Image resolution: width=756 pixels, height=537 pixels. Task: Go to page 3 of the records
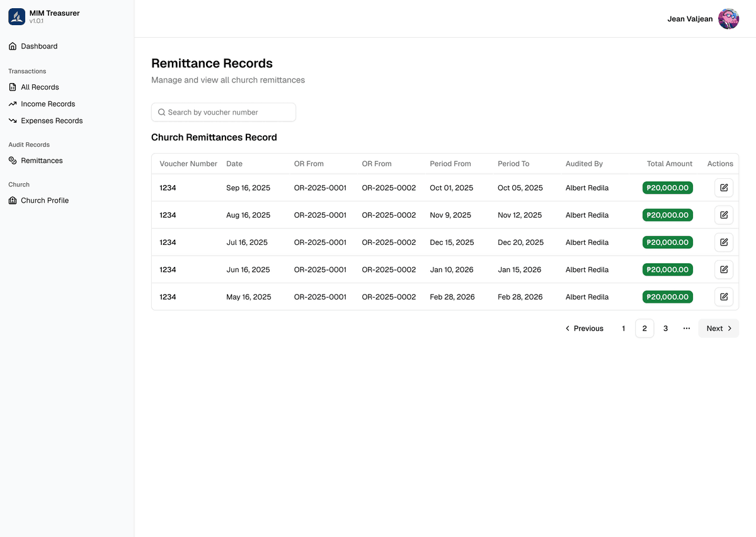[x=665, y=328]
